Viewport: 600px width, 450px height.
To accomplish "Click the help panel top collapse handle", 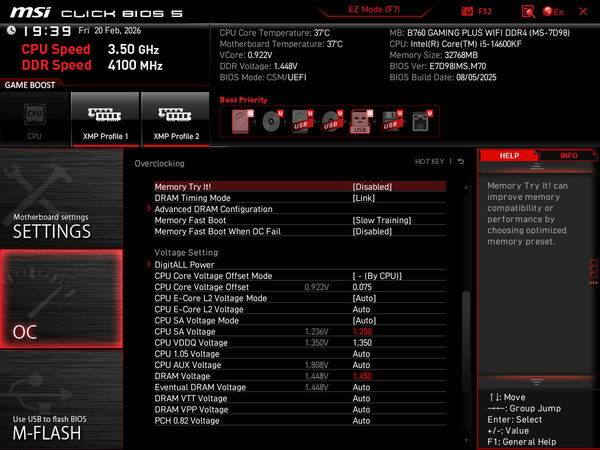I will pos(536,166).
